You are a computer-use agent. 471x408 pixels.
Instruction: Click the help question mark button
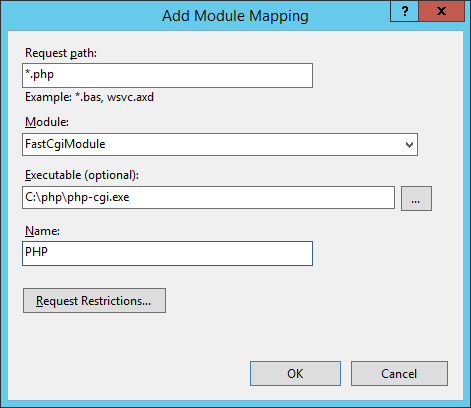(x=405, y=11)
